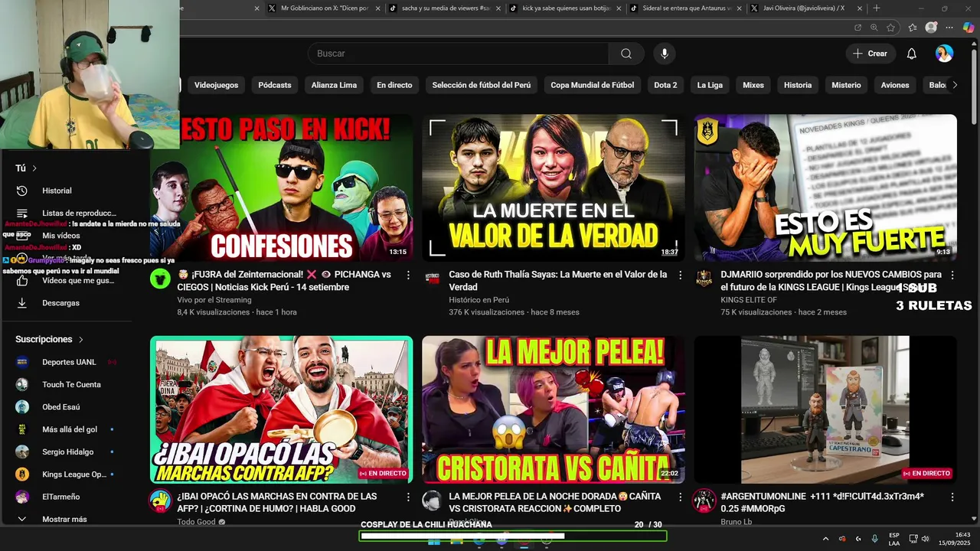The width and height of the screenshot is (980, 551).
Task: Open Más allá del gol subscription
Action: pyautogui.click(x=69, y=429)
